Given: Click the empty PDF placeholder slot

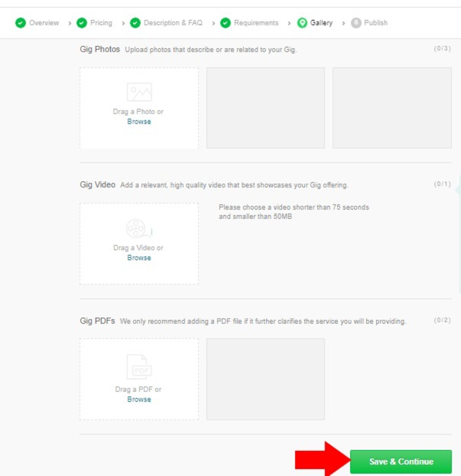Looking at the screenshot, I should coord(266,378).
